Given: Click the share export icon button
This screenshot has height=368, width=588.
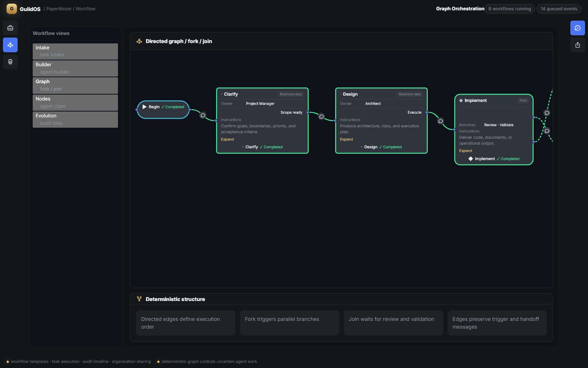Looking at the screenshot, I should (x=577, y=45).
